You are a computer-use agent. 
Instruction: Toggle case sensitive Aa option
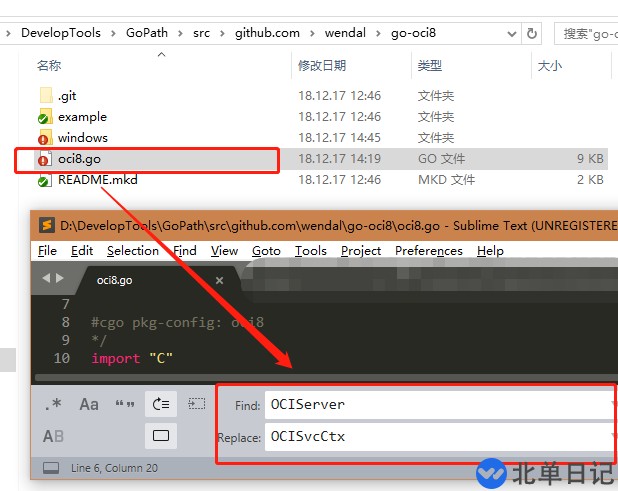(x=89, y=404)
